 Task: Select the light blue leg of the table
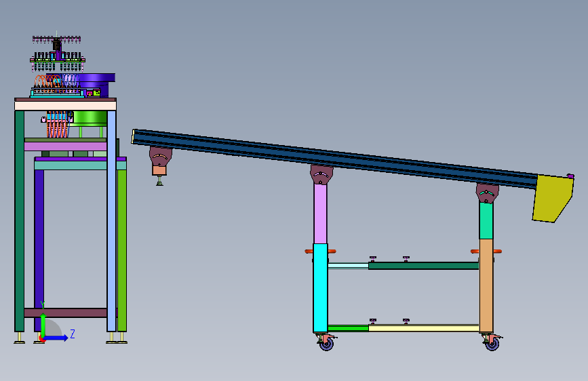(111, 221)
